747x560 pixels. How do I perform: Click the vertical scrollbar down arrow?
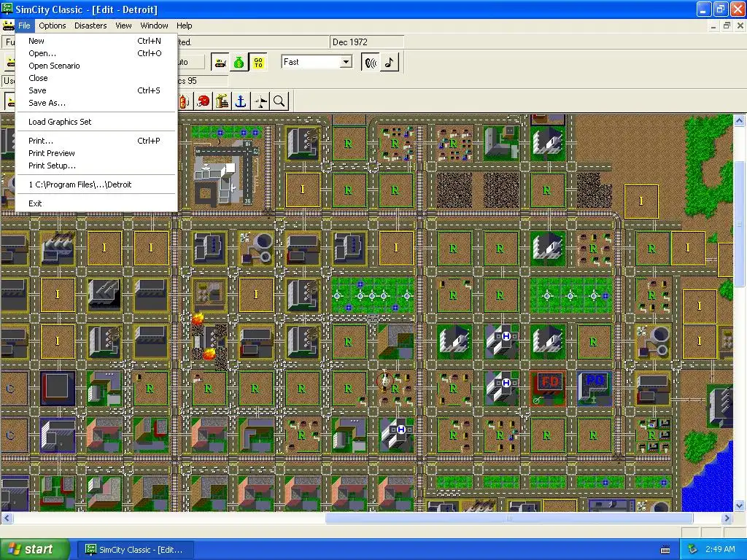pos(740,506)
